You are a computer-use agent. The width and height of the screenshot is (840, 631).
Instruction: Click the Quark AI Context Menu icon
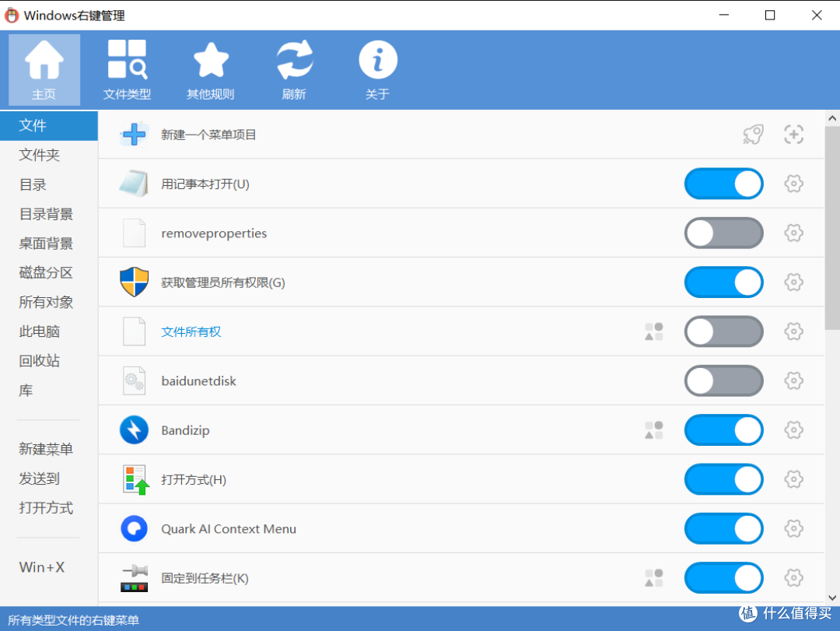[x=134, y=528]
